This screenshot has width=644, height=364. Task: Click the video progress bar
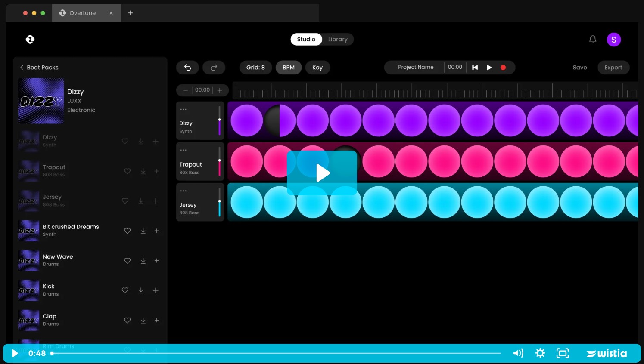(x=276, y=353)
